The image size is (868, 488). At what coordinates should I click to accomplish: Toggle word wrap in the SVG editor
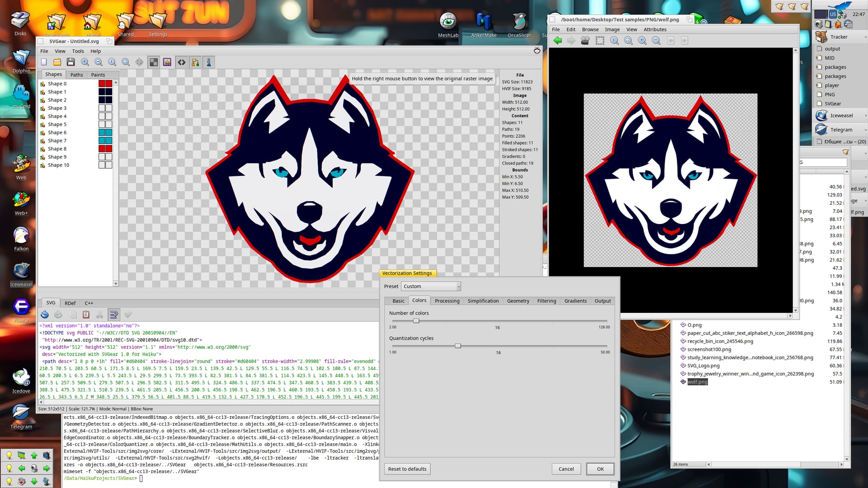(x=114, y=314)
